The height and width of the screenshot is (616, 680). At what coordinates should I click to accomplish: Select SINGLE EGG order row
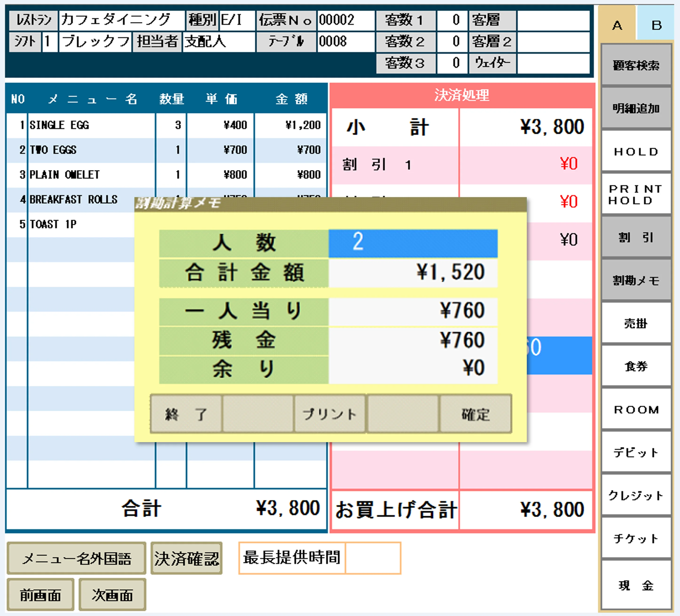click(91, 125)
